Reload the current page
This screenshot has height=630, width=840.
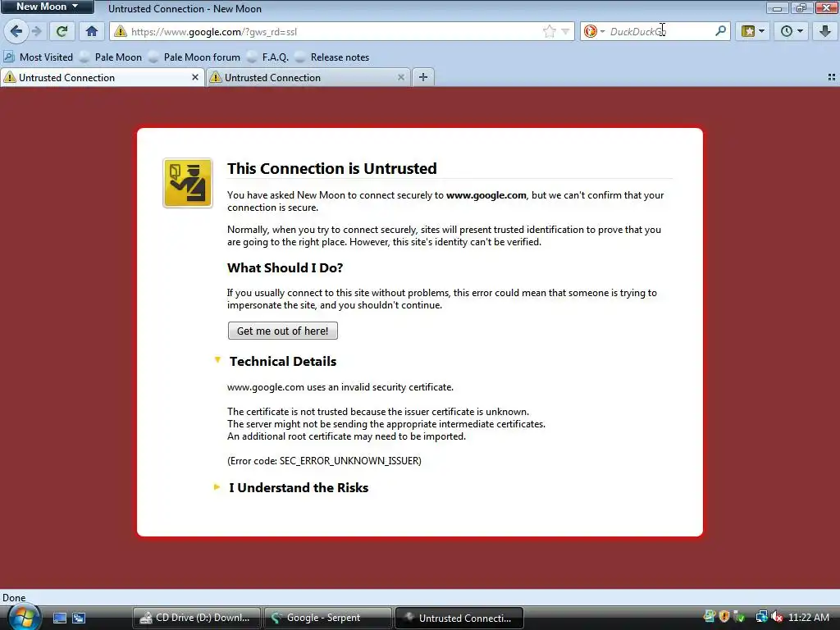(x=62, y=32)
